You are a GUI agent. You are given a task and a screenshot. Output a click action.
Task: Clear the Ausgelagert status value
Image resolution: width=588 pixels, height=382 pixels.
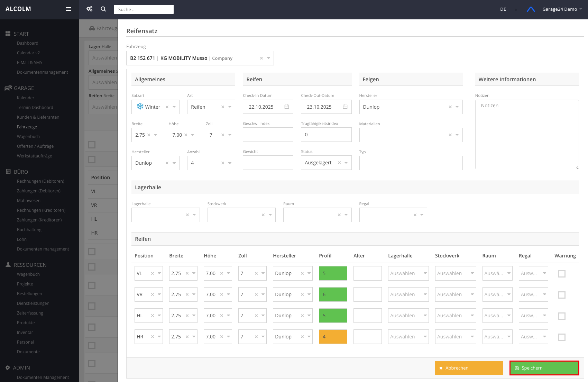point(339,163)
